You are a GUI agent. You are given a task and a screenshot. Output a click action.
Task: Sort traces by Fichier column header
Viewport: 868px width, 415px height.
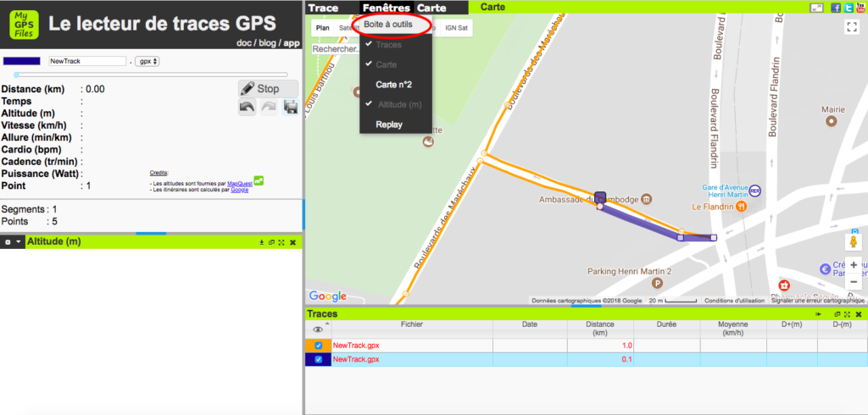click(x=412, y=329)
